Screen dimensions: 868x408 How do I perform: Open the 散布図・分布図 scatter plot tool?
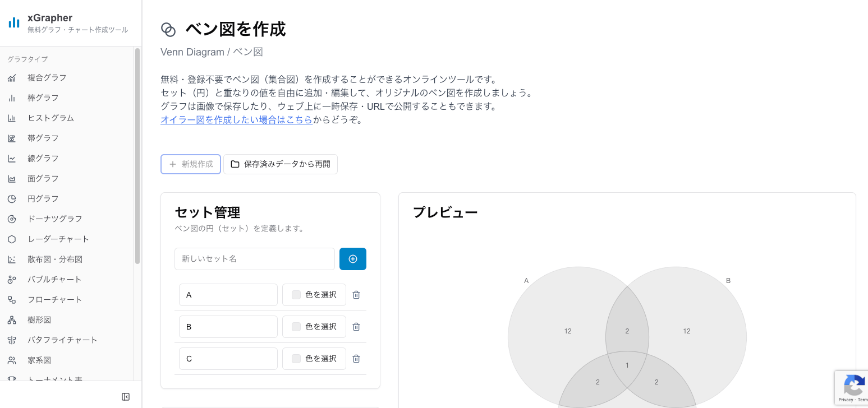[53, 259]
